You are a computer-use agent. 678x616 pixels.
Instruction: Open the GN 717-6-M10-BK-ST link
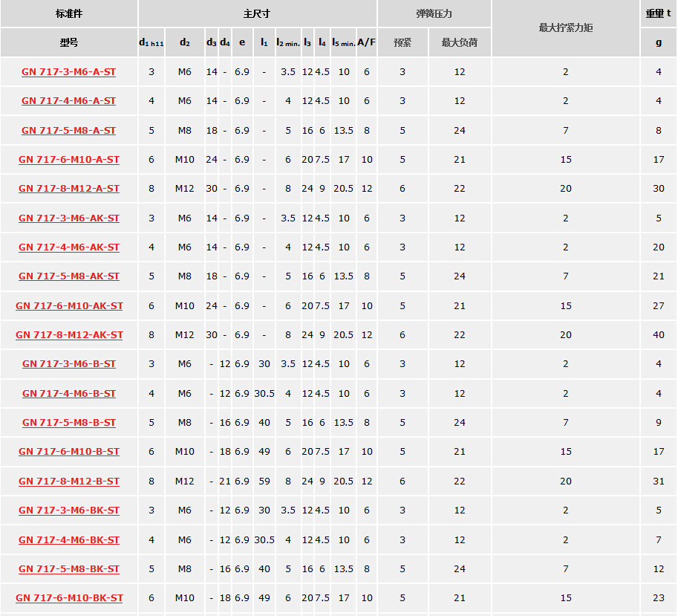click(69, 598)
